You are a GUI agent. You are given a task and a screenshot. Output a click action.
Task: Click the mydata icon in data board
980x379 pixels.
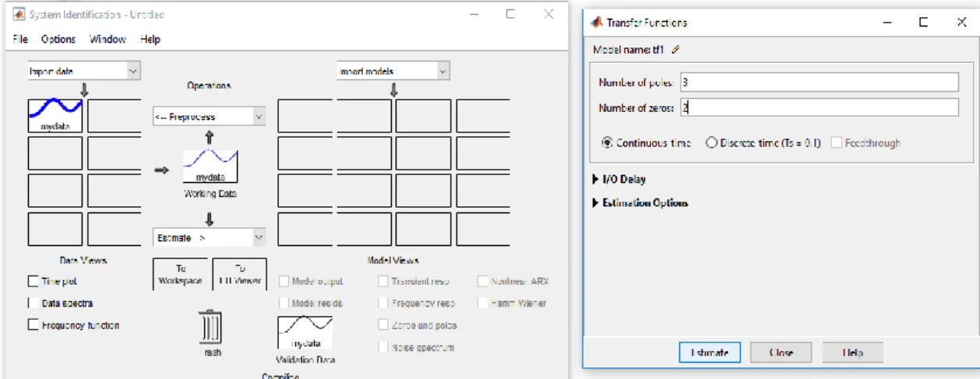click(55, 115)
